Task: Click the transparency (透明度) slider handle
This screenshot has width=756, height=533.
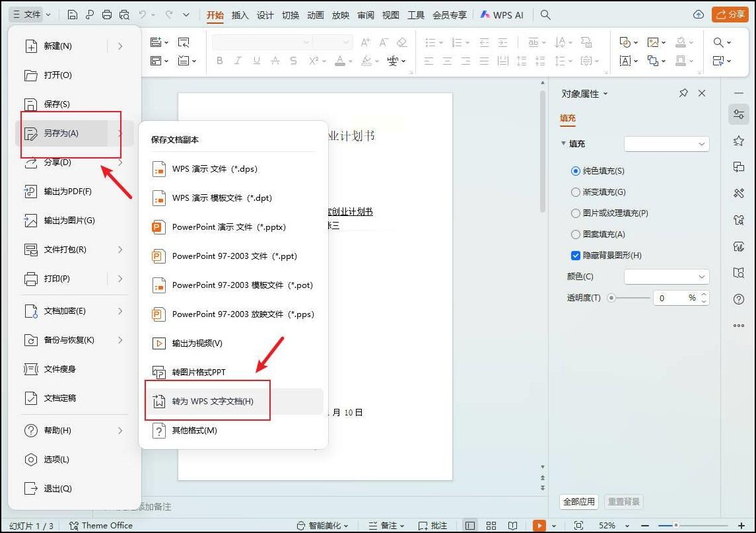Action: pos(611,298)
